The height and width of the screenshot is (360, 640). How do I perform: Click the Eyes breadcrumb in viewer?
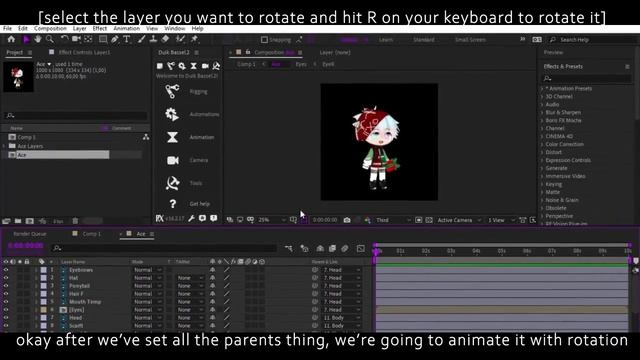click(x=301, y=64)
